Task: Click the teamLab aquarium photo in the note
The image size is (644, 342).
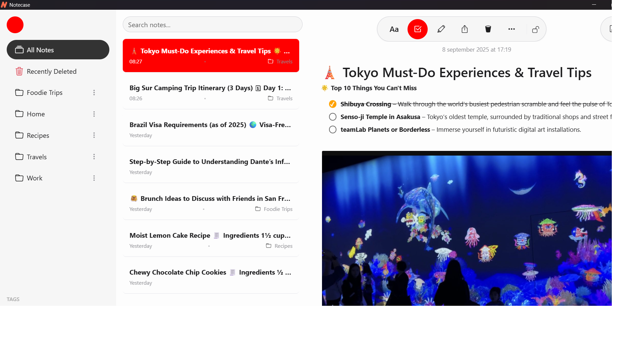Action: (467, 228)
